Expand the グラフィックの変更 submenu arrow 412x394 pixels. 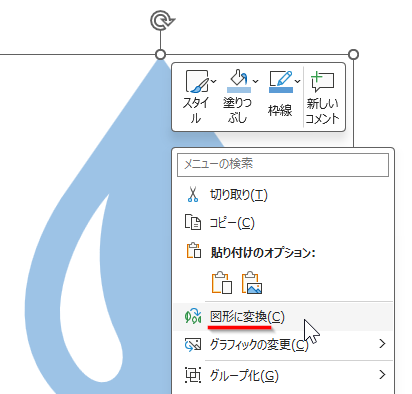pyautogui.click(x=383, y=344)
